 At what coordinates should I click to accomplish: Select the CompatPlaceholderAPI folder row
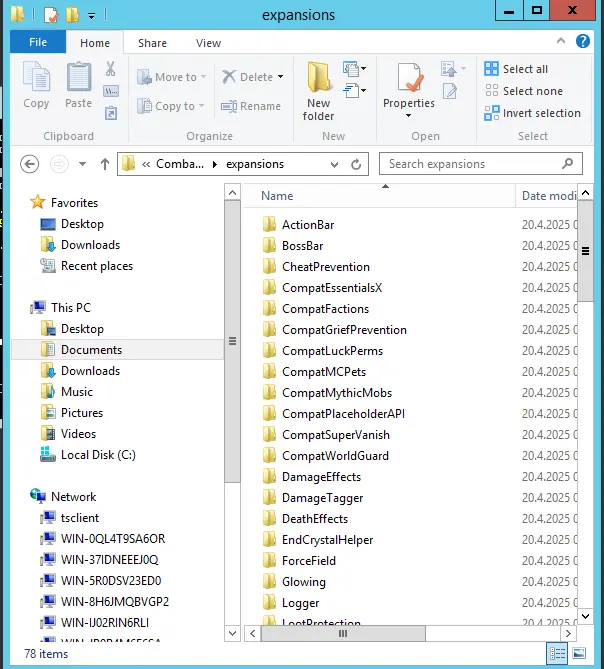[334, 414]
